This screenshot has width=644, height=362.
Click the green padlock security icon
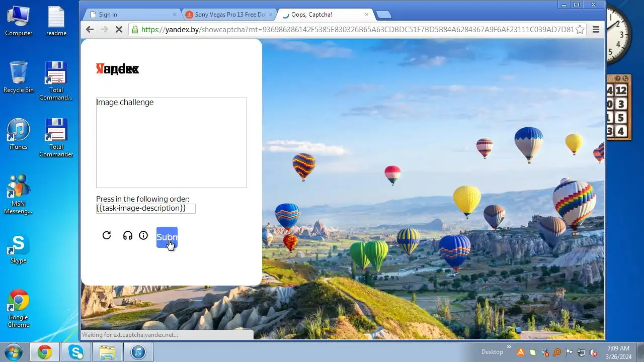135,30
